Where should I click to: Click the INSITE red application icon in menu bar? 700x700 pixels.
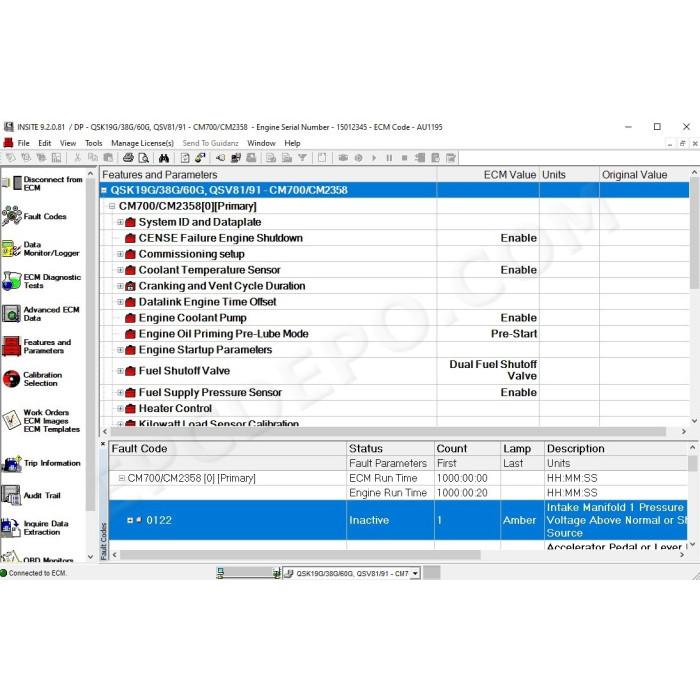coord(8,143)
